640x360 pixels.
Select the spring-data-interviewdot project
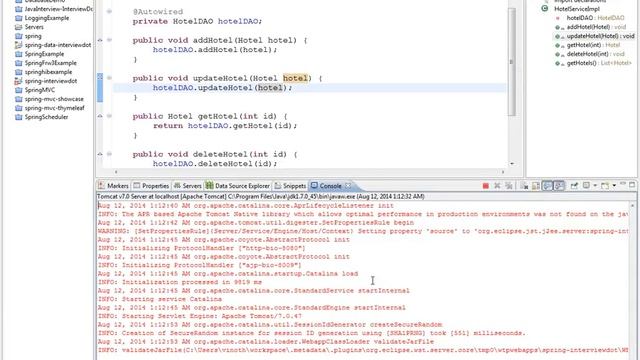[x=53, y=45]
